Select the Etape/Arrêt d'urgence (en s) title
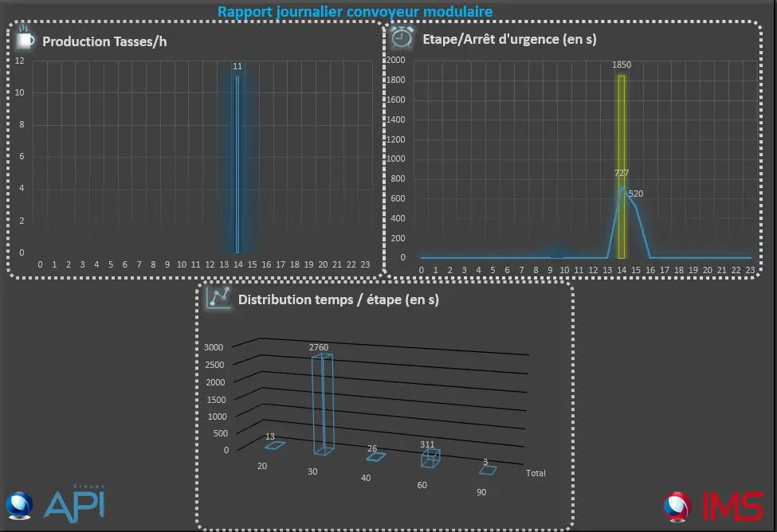 pyautogui.click(x=509, y=39)
